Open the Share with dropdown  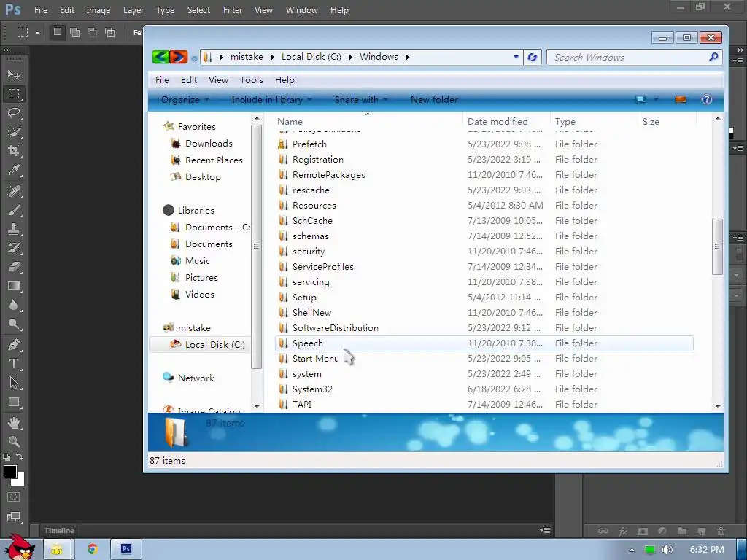pos(361,99)
